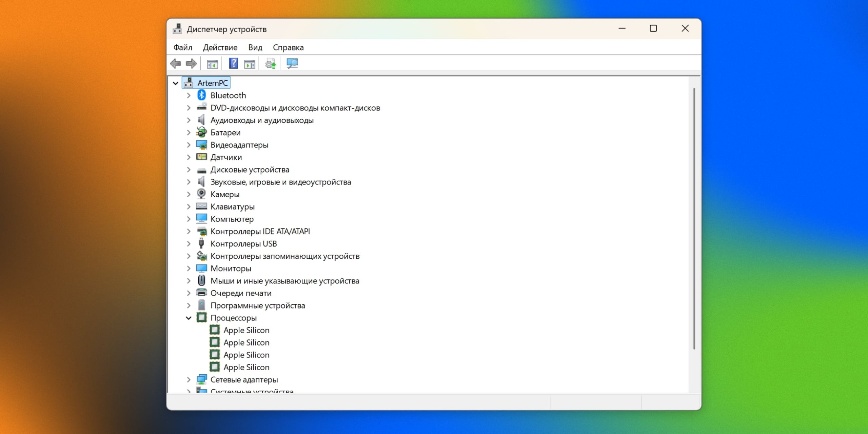This screenshot has width=868, height=434.
Task: Collapse the Процессоры category
Action: (189, 318)
